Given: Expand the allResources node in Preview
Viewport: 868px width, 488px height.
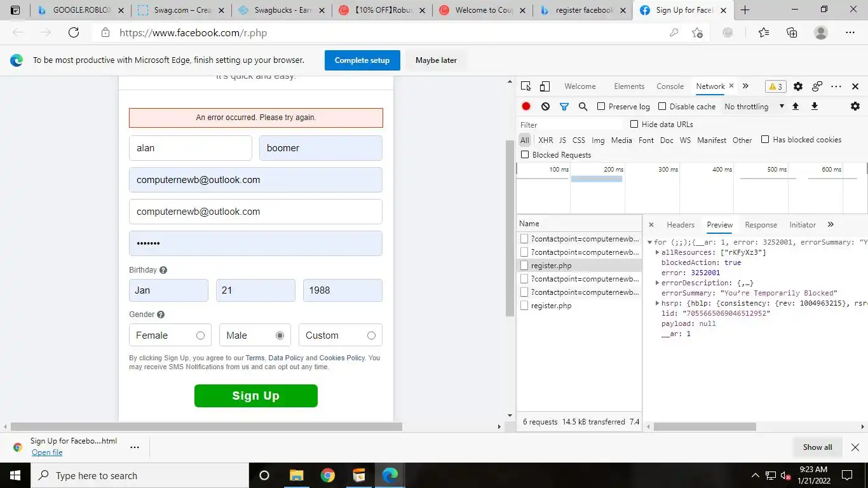Looking at the screenshot, I should coord(657,252).
